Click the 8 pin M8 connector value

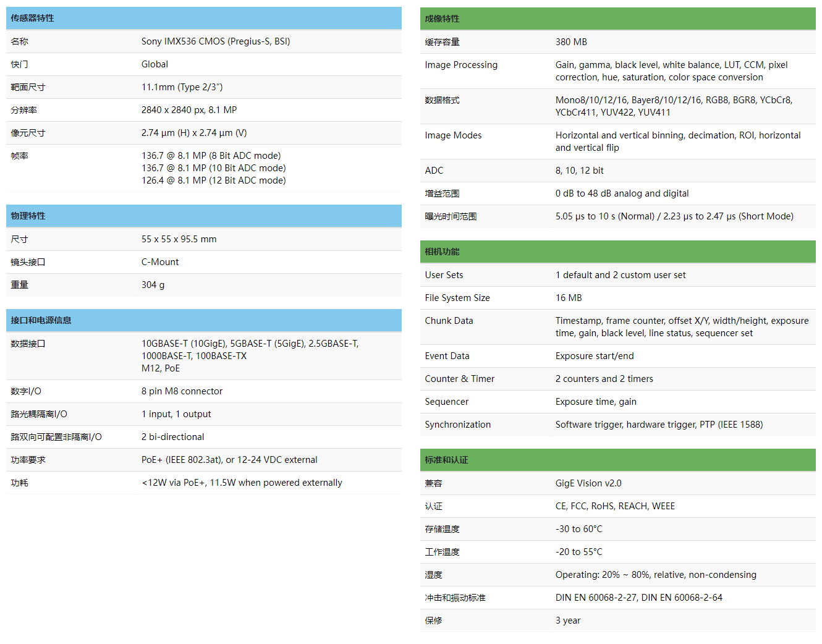182,391
